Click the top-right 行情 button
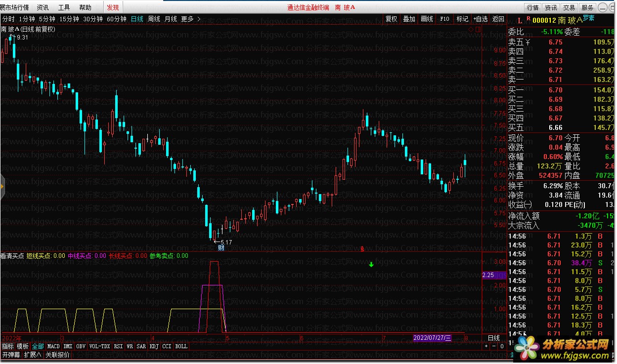The height and width of the screenshot is (364, 617). coord(532,7)
